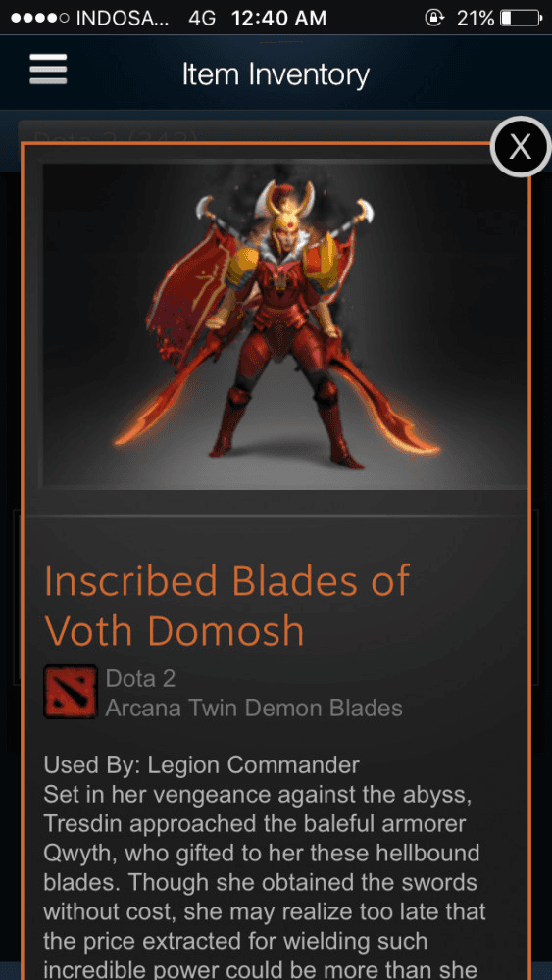Screen dimensions: 552x980
Task: Click the red Dota 2 game logo
Action: (70, 692)
